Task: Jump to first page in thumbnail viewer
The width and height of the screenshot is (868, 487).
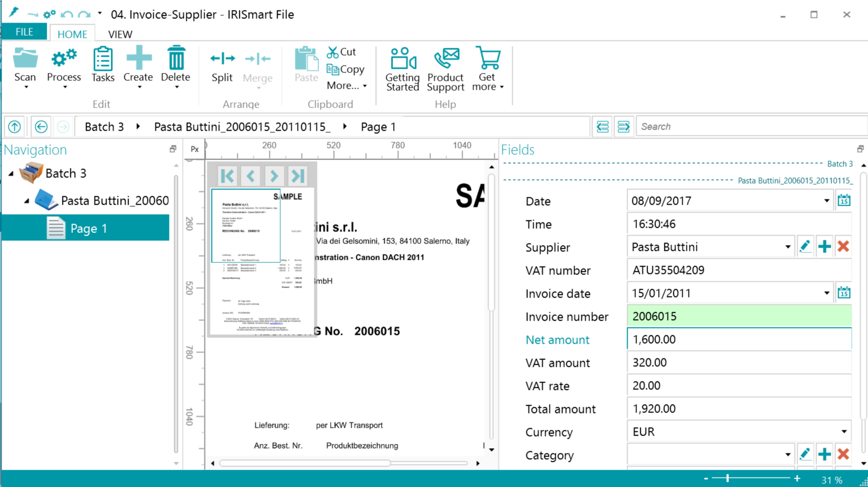Action: point(227,176)
